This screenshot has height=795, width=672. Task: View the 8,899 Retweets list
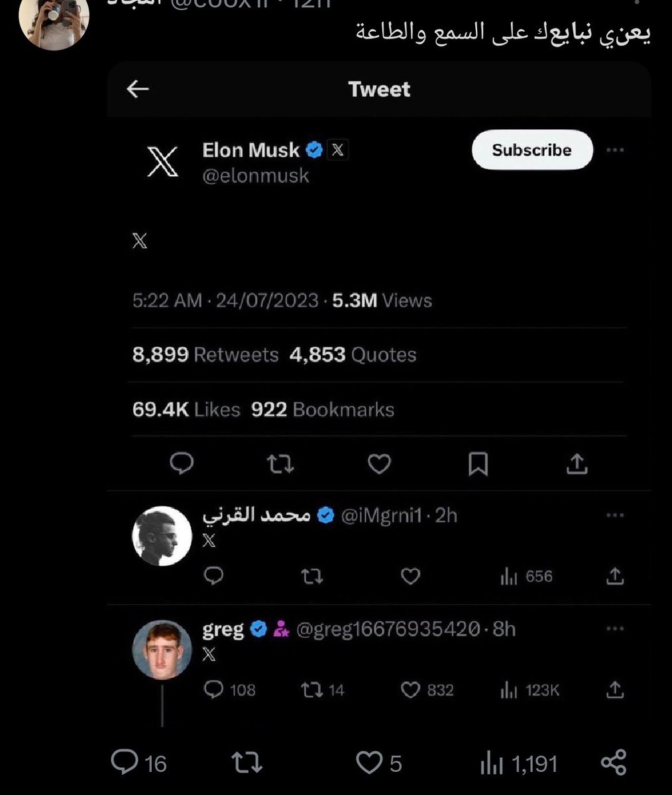click(205, 355)
